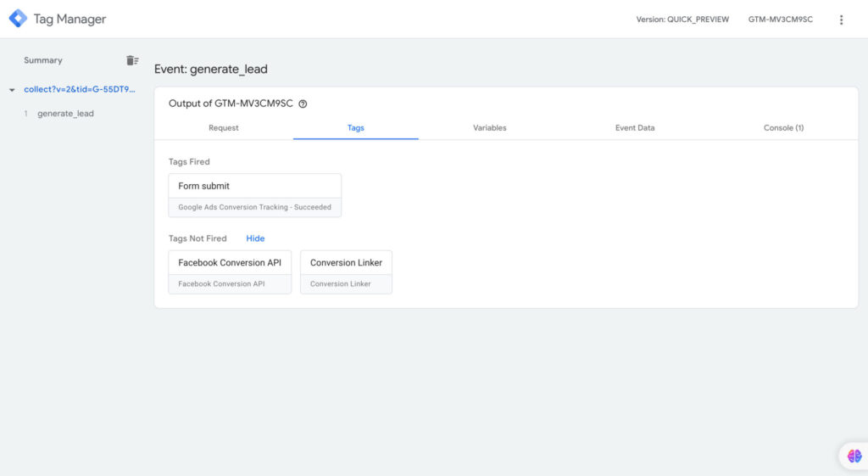Viewport: 868px width, 476px height.
Task: Clear the event list with trash icon
Action: (132, 60)
